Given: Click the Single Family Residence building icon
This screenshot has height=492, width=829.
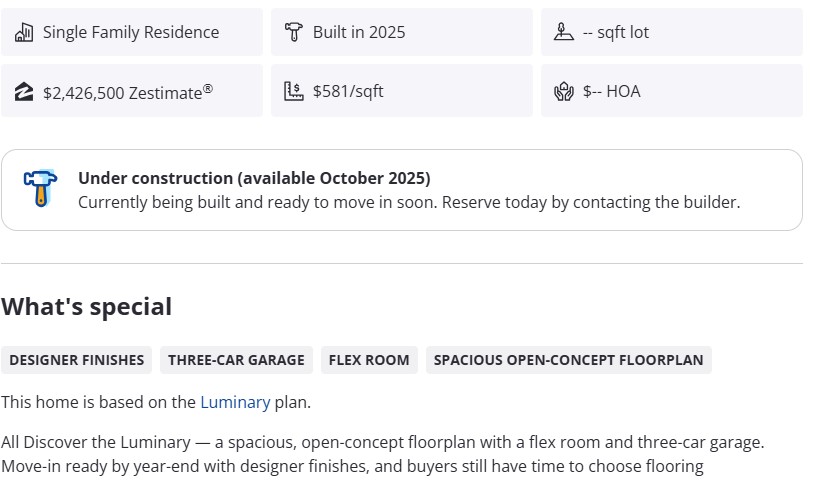Looking at the screenshot, I should (x=24, y=32).
